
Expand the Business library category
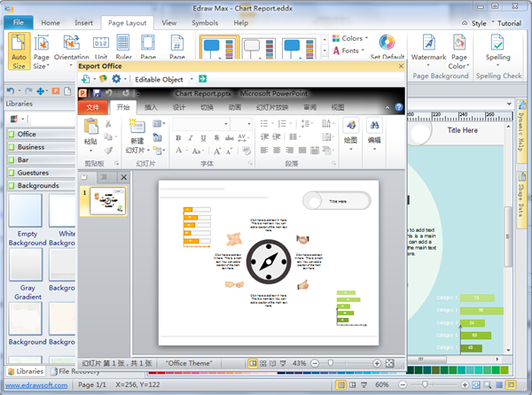pyautogui.click(x=31, y=147)
